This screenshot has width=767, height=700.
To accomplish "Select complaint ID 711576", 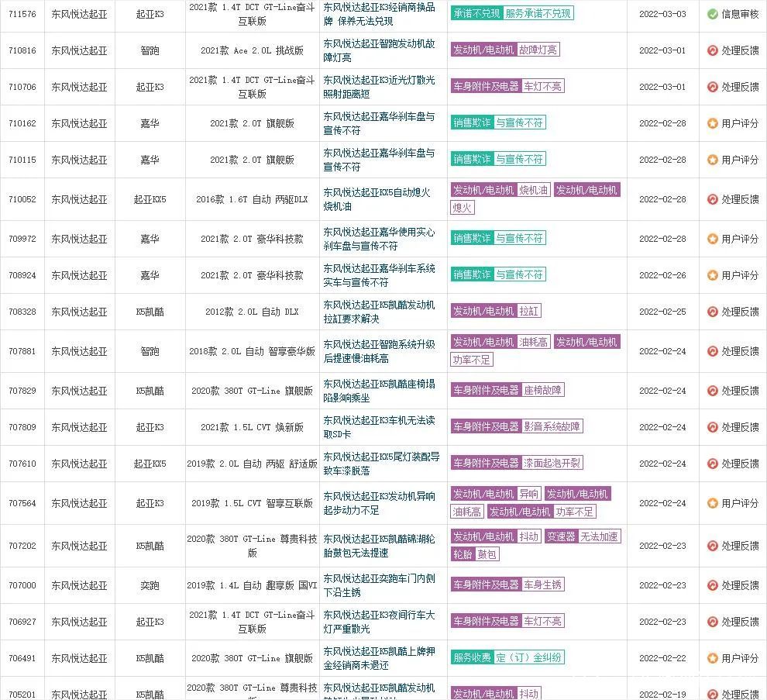I will click(x=22, y=14).
